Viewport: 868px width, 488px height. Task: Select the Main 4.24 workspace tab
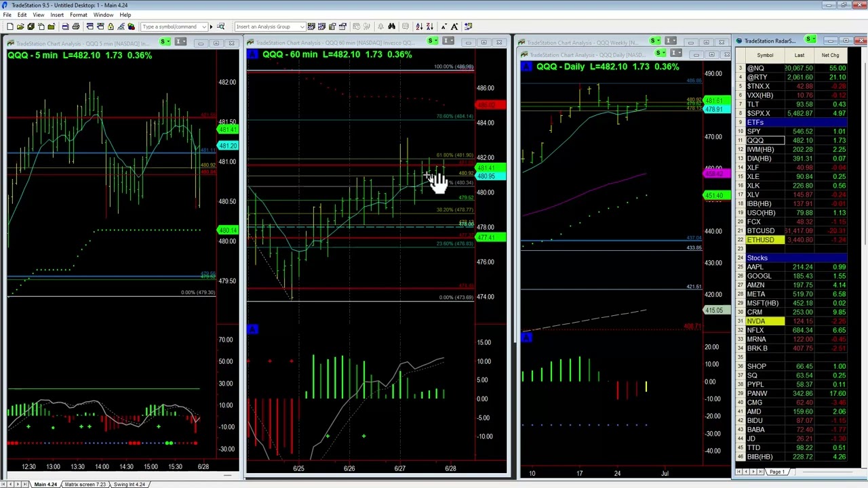pyautogui.click(x=45, y=484)
